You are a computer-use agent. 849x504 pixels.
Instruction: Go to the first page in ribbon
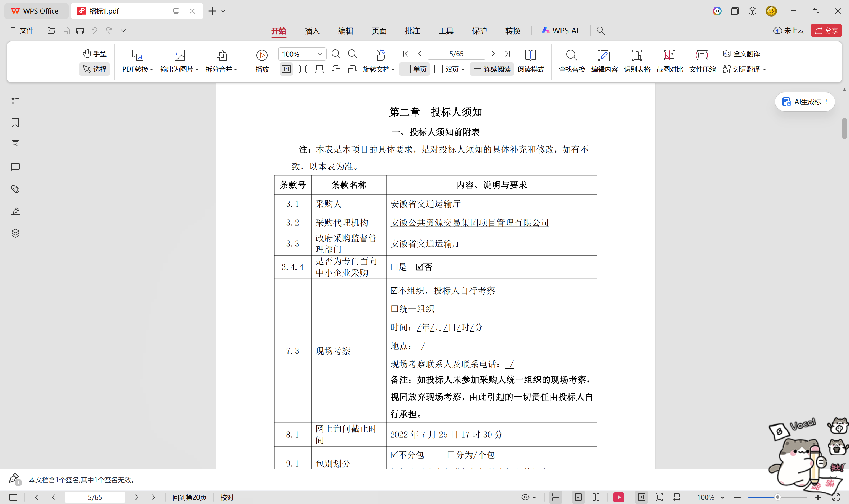click(405, 54)
